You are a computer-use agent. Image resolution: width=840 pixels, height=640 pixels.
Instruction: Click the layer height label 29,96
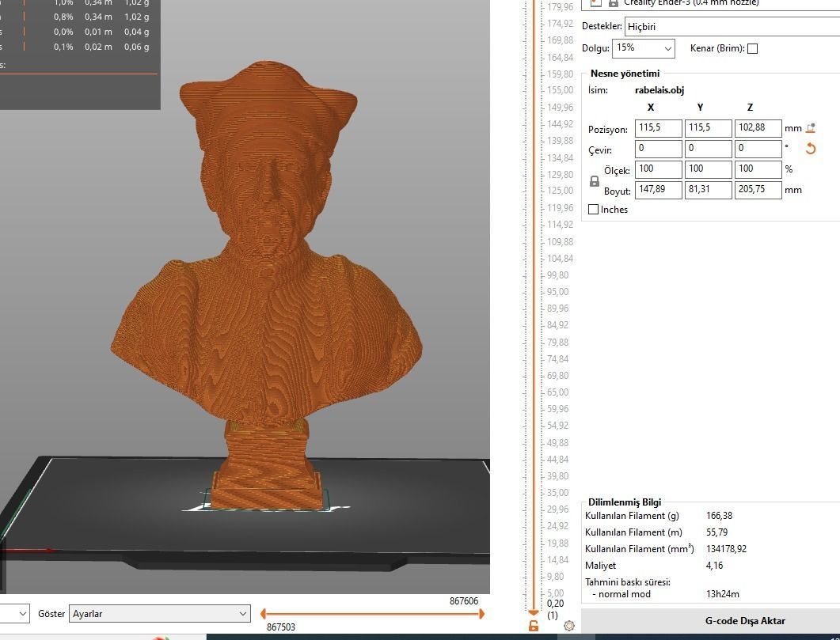tap(557, 509)
